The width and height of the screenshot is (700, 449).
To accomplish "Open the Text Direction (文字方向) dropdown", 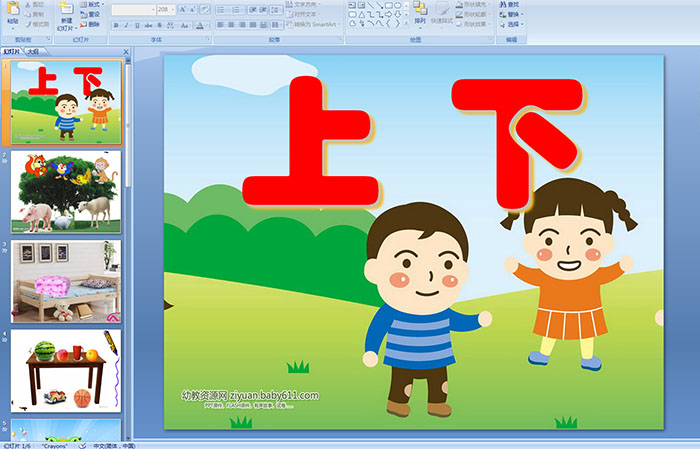I will [303, 4].
